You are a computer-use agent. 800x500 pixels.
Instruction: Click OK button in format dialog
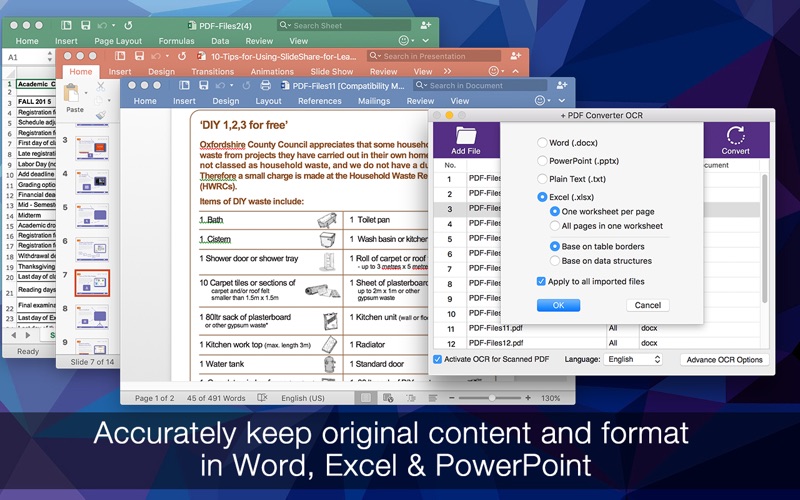click(x=558, y=305)
